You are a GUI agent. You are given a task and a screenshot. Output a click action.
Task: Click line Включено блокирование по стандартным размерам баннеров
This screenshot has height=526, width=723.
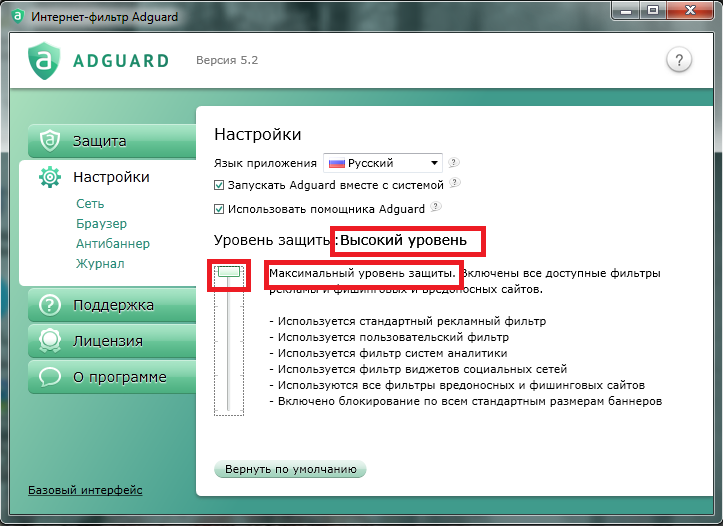pos(466,402)
